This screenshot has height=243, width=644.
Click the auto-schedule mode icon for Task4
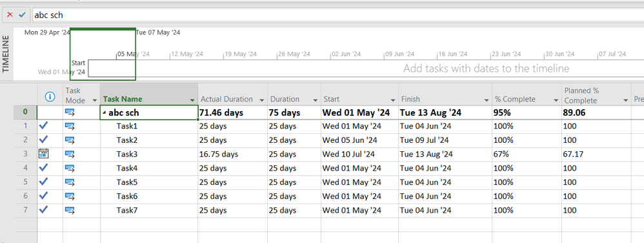point(70,168)
